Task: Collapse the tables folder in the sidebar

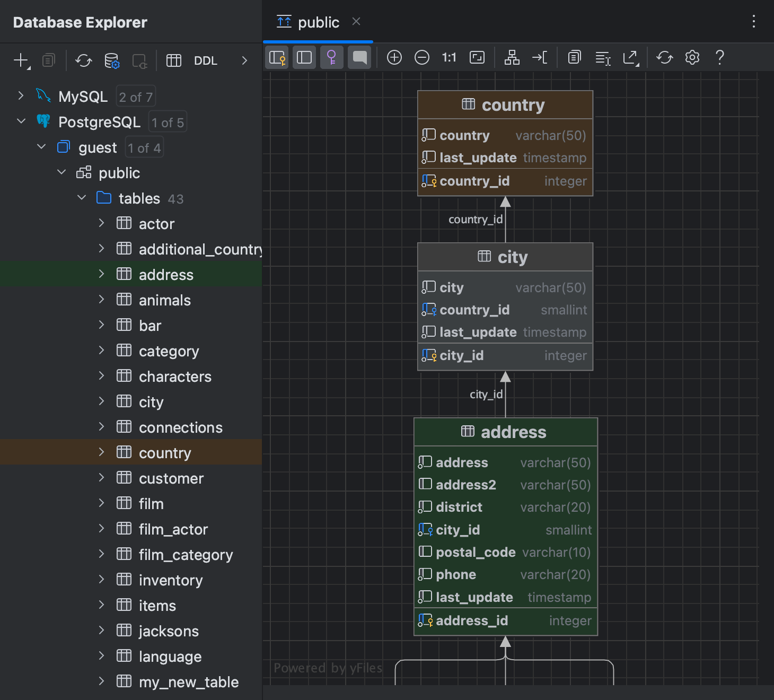Action: pyautogui.click(x=82, y=198)
